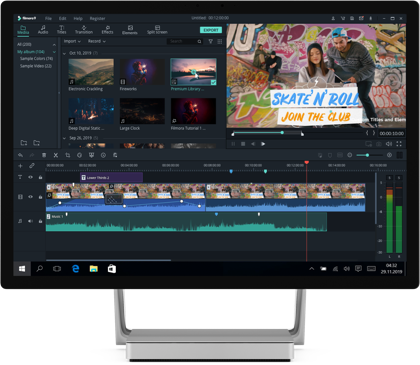This screenshot has width=420, height=365.
Task: Mute the Music 1 audio track
Action: coord(30,221)
